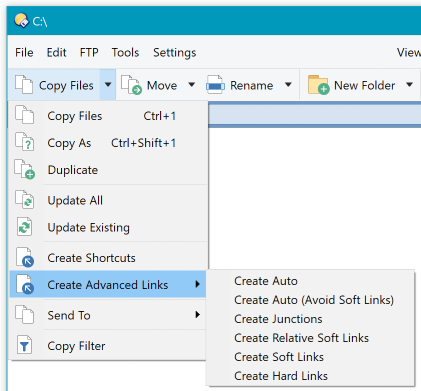Click the New Folder toolbar icon

click(x=318, y=85)
